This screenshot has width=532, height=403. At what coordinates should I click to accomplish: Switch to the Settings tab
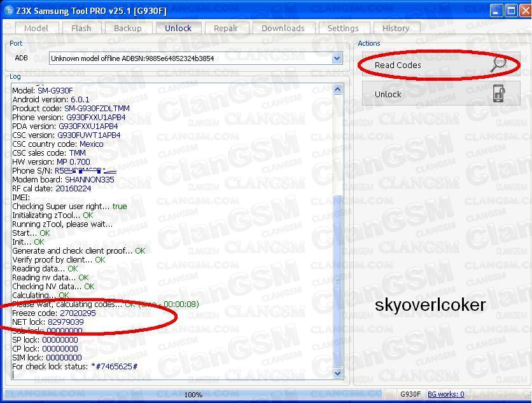coord(343,28)
